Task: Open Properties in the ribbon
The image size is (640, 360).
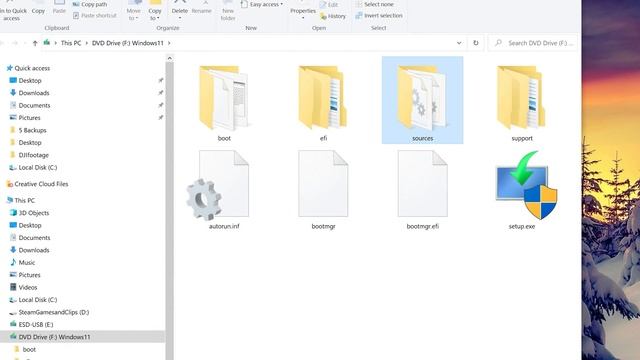Action: pyautogui.click(x=303, y=11)
